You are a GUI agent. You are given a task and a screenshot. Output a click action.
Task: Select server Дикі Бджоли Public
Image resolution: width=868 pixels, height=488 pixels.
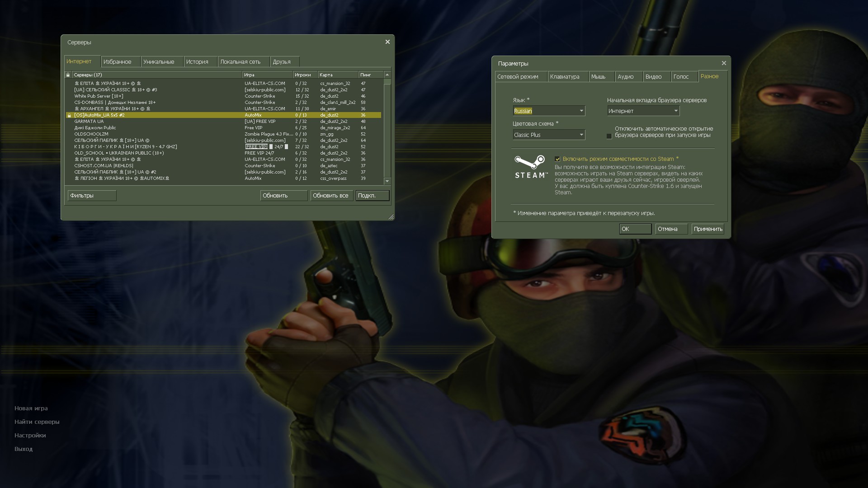(223, 127)
